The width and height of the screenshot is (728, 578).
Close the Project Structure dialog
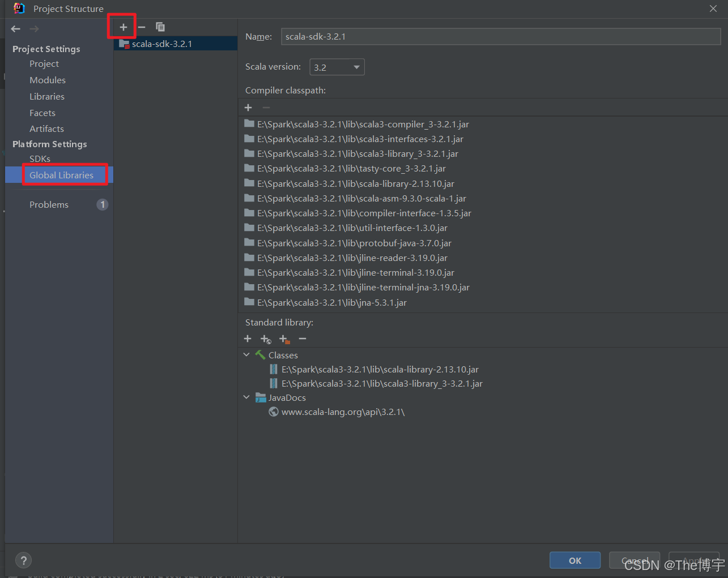point(713,8)
